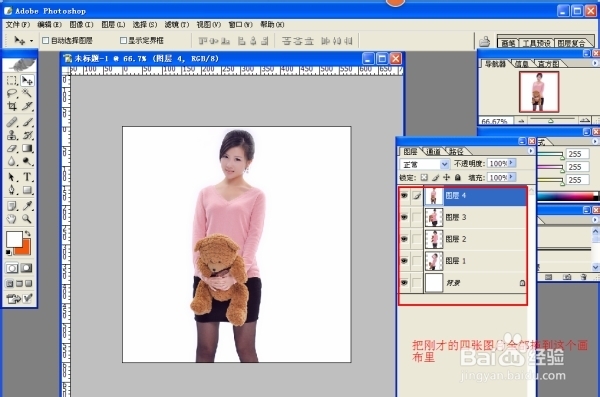Screen dimensions: 600x397
Task: Open the fill (填充) slider arrow
Action: (x=512, y=177)
